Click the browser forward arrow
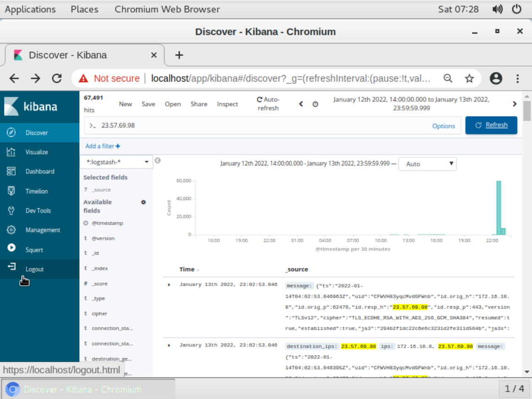The height and width of the screenshot is (399, 532). pos(35,78)
